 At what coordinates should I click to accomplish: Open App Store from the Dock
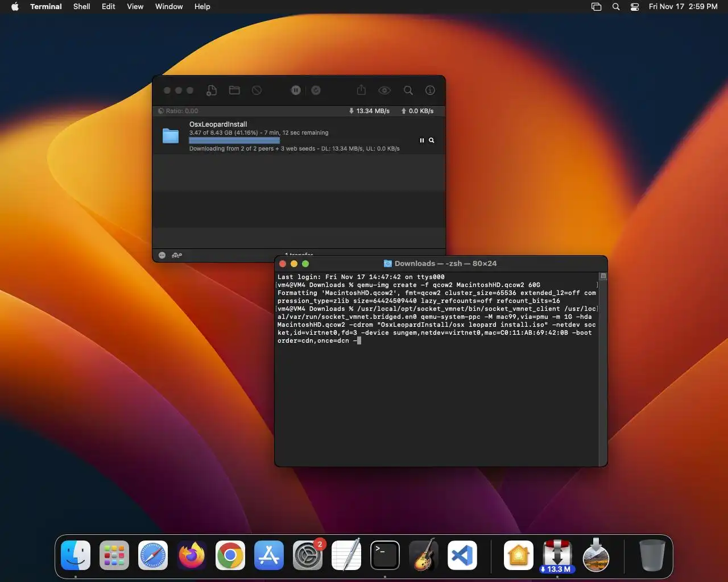(269, 555)
